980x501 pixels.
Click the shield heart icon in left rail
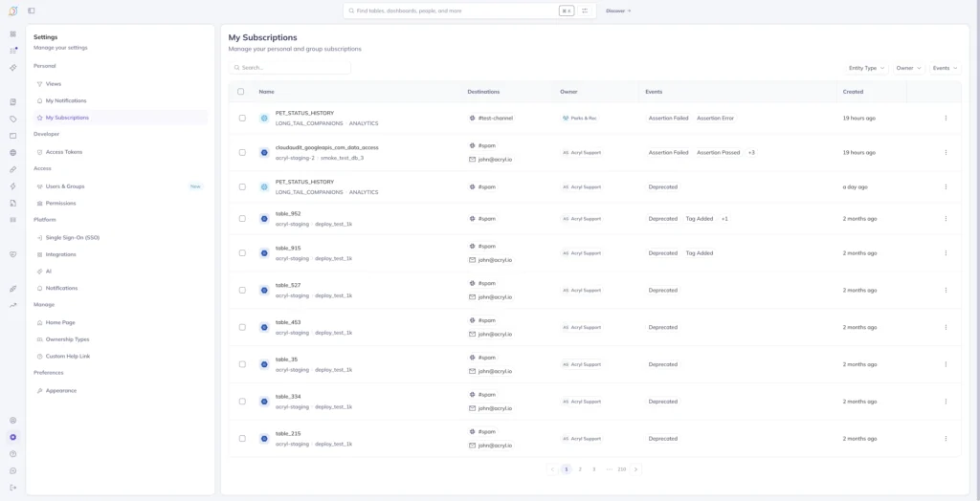click(x=13, y=254)
